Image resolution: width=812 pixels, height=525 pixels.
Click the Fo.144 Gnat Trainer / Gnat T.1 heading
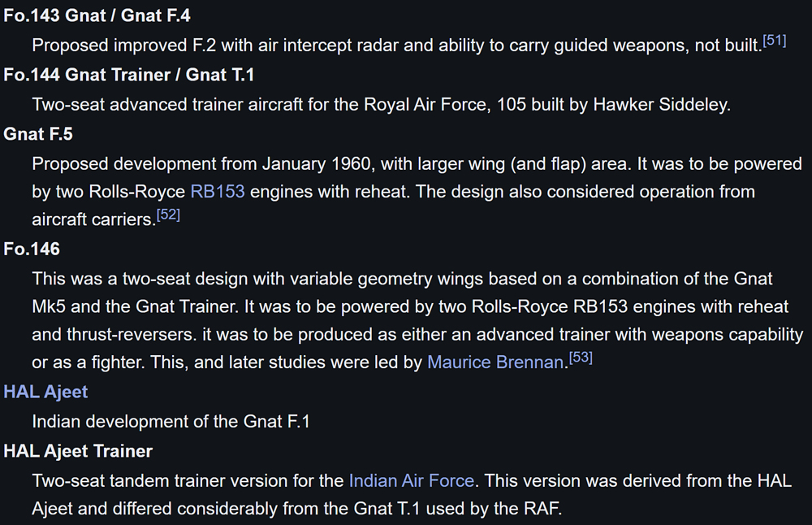click(x=129, y=75)
